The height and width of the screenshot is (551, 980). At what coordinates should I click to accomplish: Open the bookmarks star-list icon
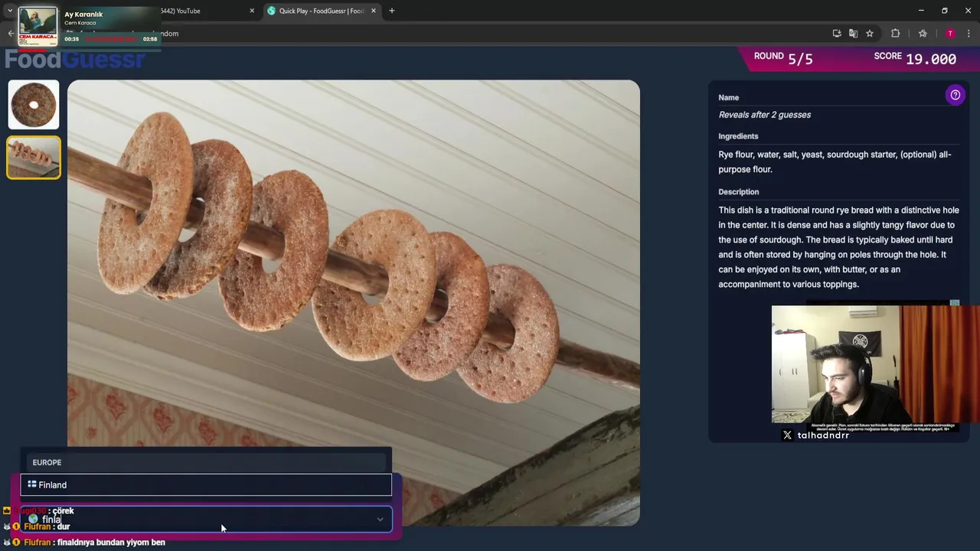923,34
